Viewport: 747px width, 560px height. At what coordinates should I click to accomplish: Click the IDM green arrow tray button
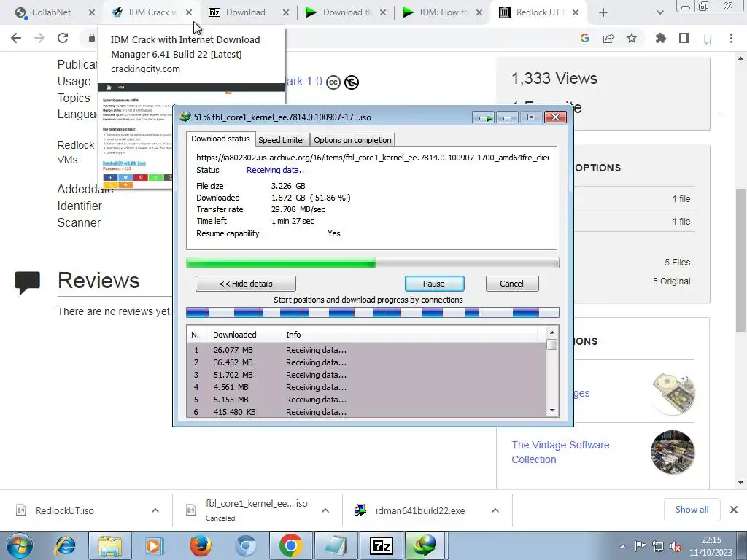[484, 117]
